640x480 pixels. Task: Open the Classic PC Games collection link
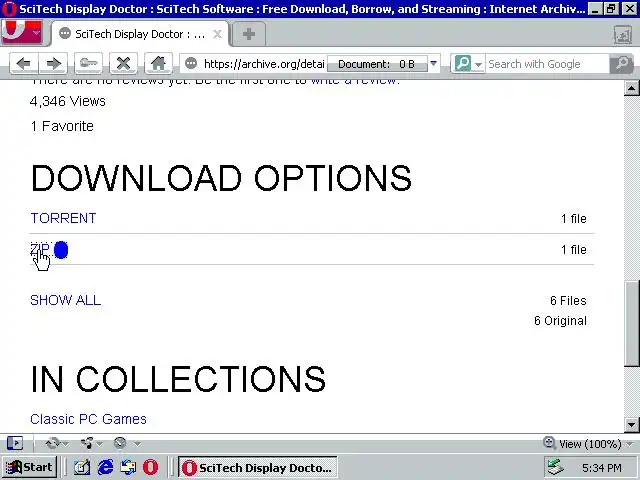[x=88, y=419]
